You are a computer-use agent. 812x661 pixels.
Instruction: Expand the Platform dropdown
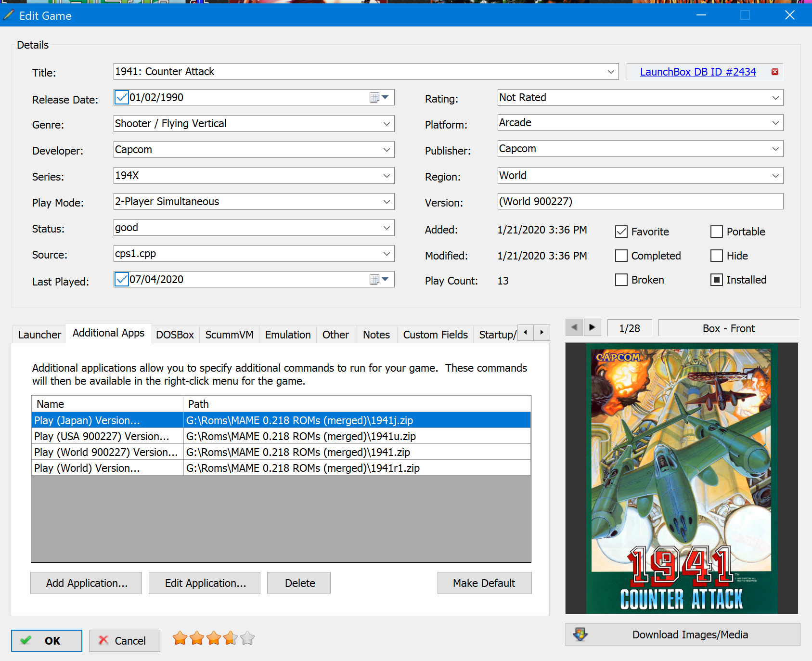pyautogui.click(x=775, y=123)
